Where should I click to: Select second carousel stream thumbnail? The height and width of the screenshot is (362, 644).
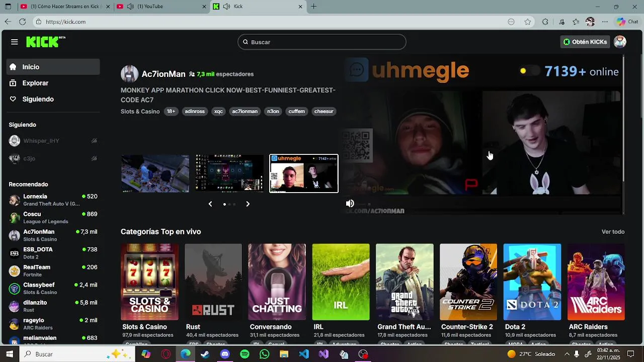click(x=229, y=173)
